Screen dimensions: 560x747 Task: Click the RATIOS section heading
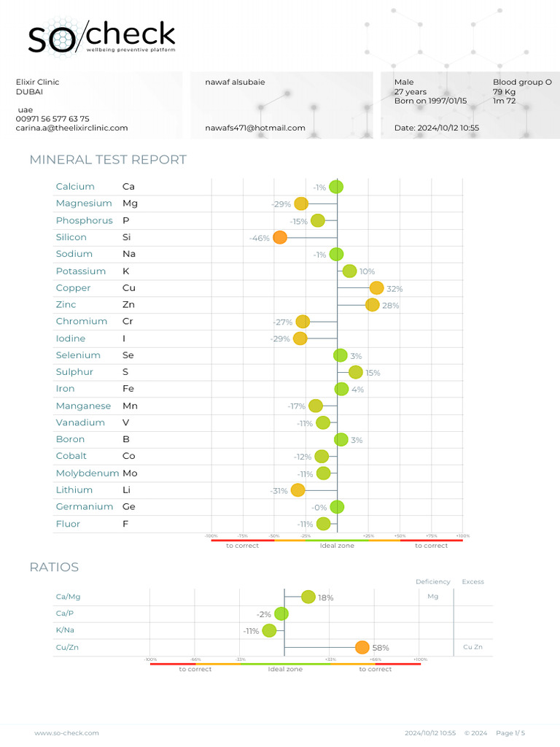click(54, 567)
